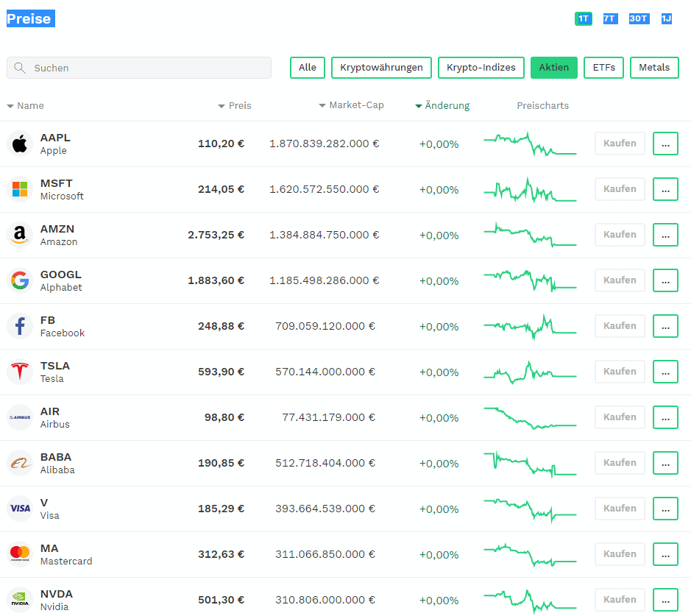Click the Tesla logo icon
This screenshot has width=691, height=616.
(x=20, y=372)
